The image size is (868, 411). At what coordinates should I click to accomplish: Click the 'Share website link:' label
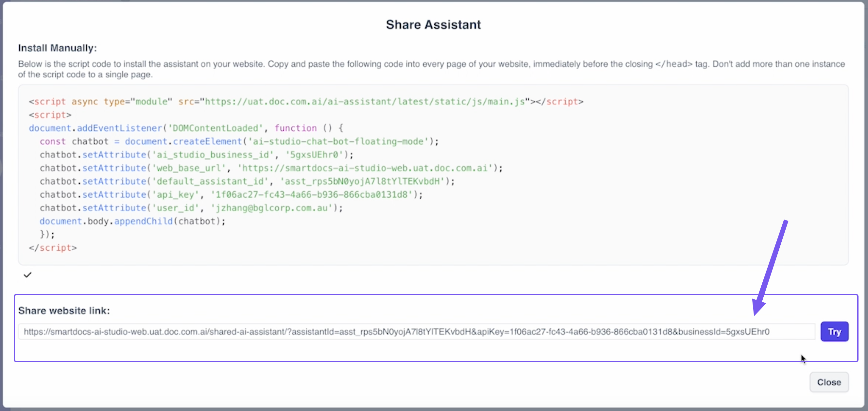[64, 310]
